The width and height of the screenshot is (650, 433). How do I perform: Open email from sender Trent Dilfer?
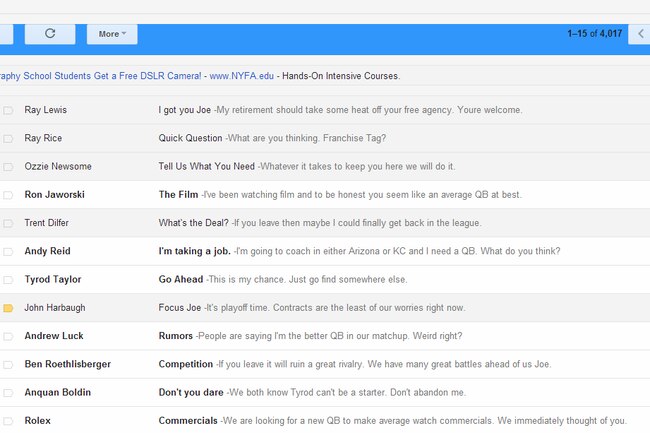coord(46,223)
